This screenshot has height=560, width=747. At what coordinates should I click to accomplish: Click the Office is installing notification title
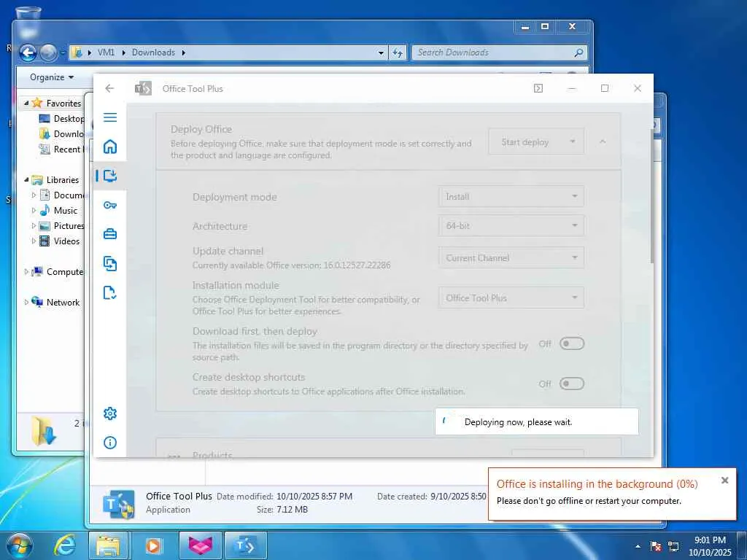coord(597,484)
